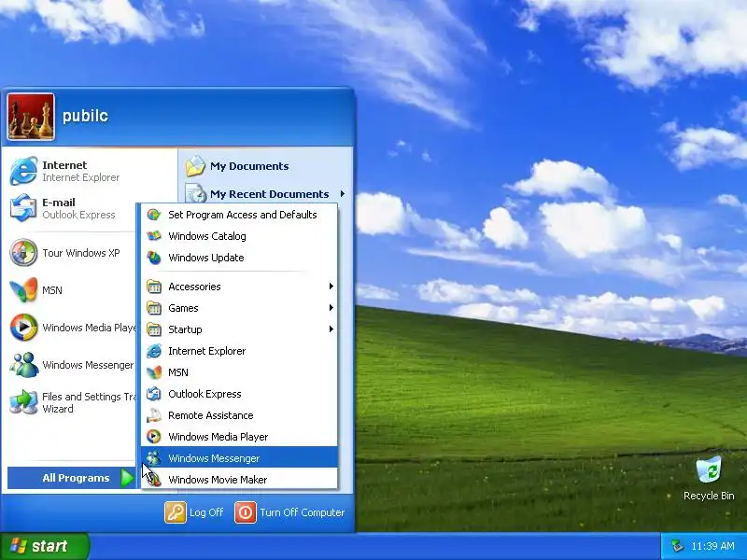Choose Windows Catalog menu entry
Viewport: 747px width, 560px height.
239,236
